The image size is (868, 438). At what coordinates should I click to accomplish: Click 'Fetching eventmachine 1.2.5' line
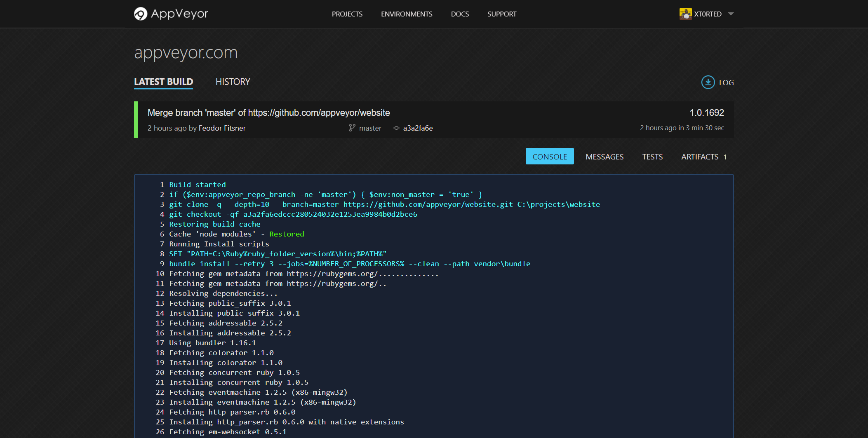click(x=258, y=392)
